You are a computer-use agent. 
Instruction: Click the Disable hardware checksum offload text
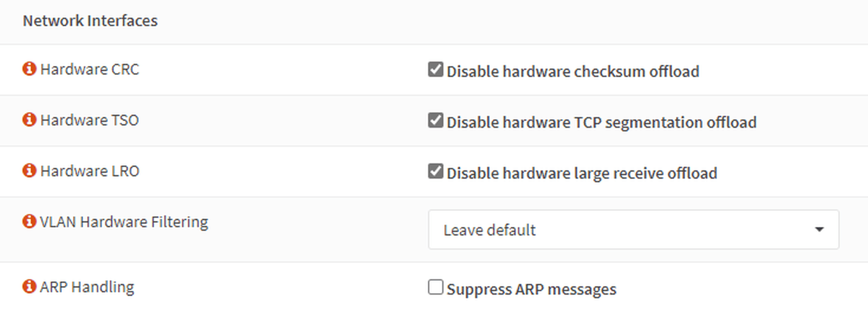tap(573, 71)
